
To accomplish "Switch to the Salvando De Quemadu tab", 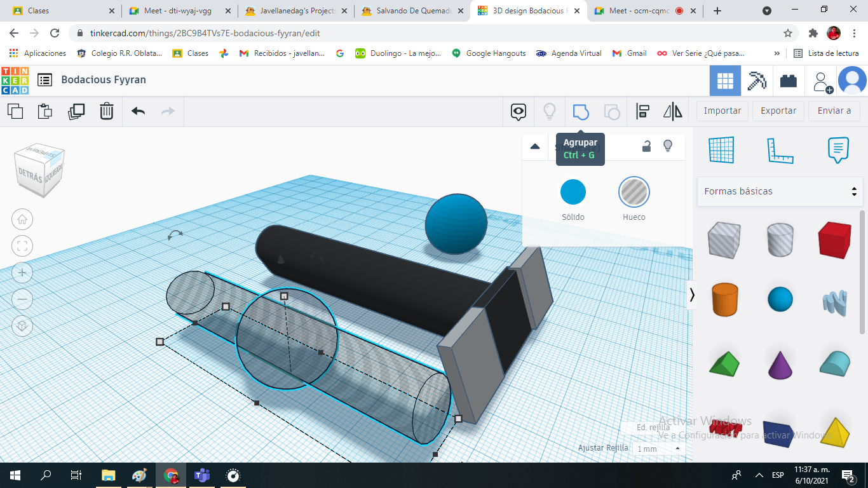I will [x=412, y=11].
